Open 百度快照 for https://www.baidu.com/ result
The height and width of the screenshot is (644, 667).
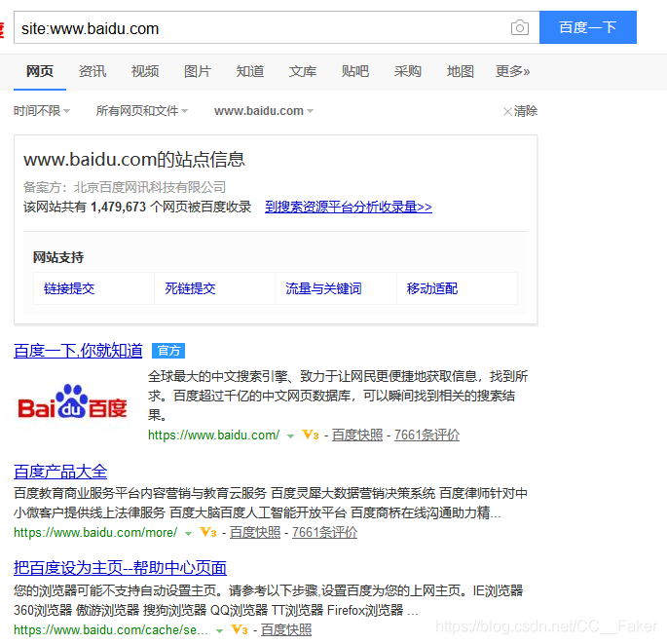tap(357, 435)
